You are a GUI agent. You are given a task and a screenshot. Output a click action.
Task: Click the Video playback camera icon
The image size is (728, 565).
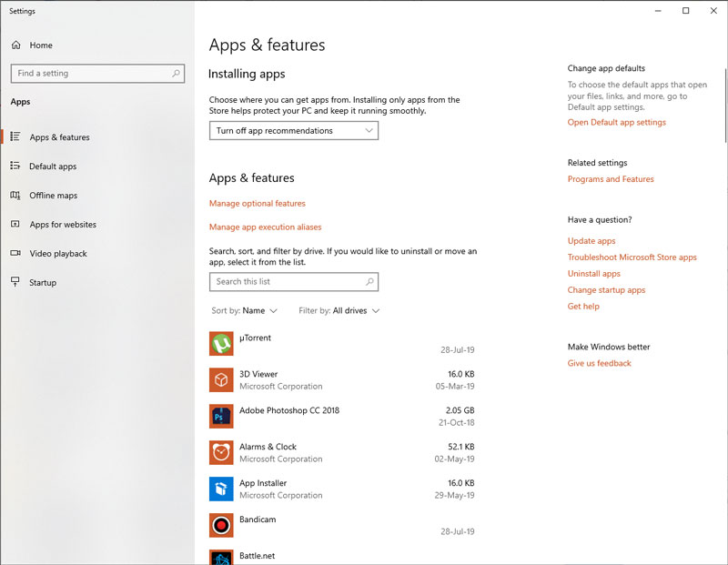pos(15,253)
